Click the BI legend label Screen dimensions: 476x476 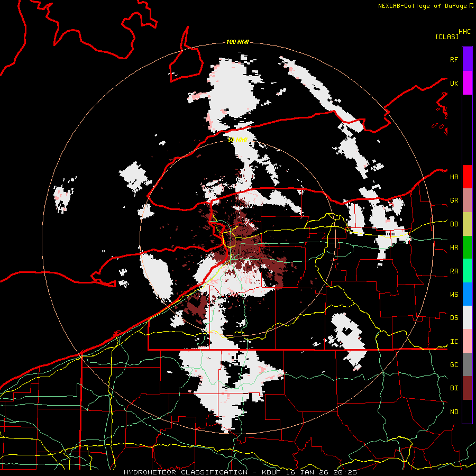[454, 388]
